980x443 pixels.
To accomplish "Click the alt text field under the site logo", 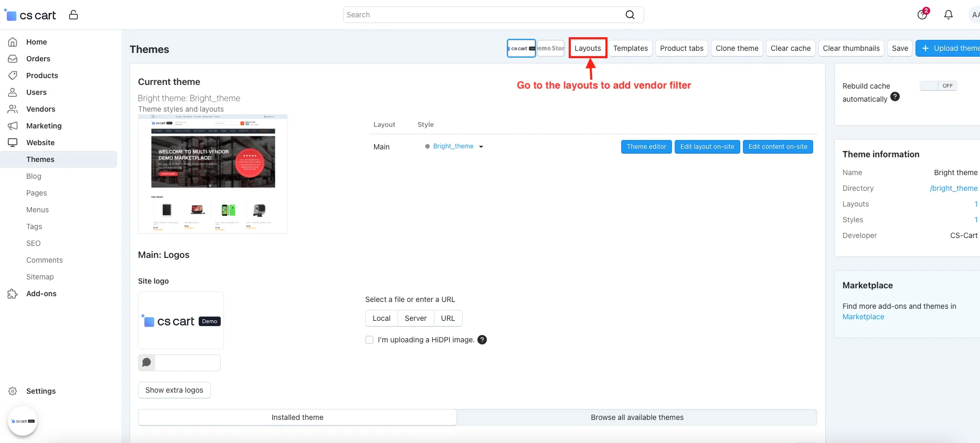I will [188, 362].
